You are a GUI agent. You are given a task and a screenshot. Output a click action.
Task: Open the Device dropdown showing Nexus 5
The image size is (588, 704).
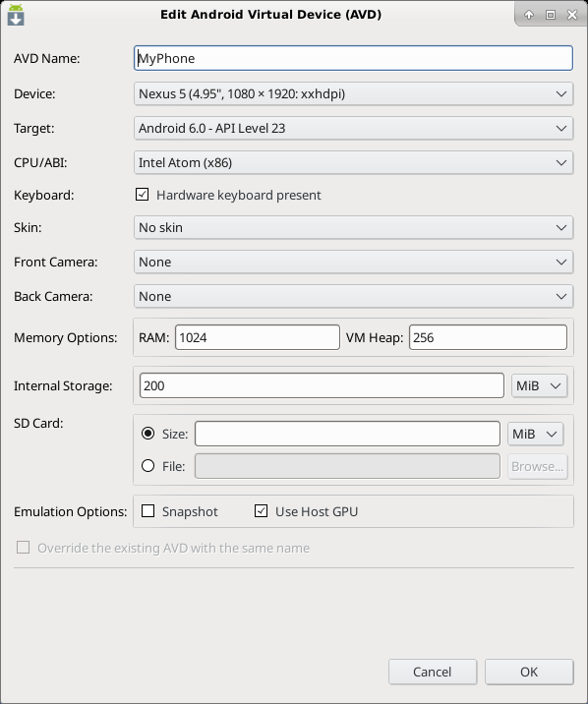353,93
